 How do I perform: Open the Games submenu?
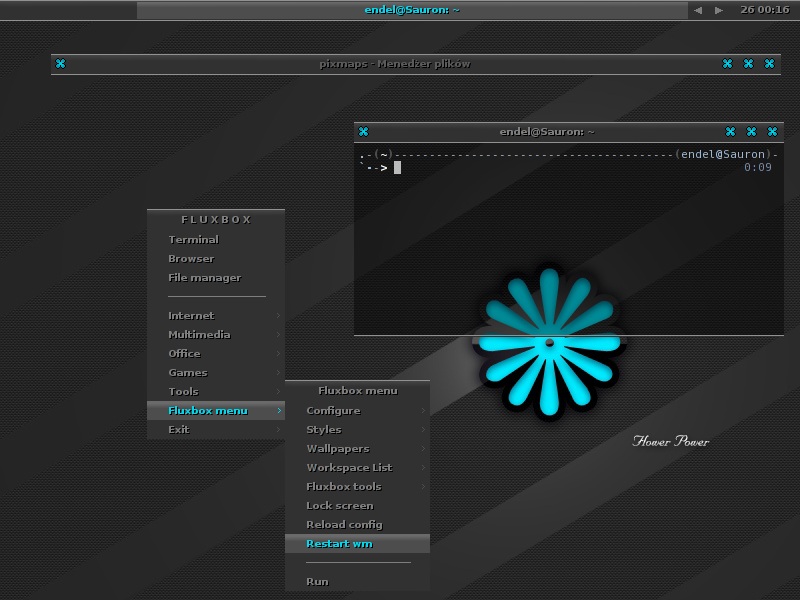coord(216,372)
